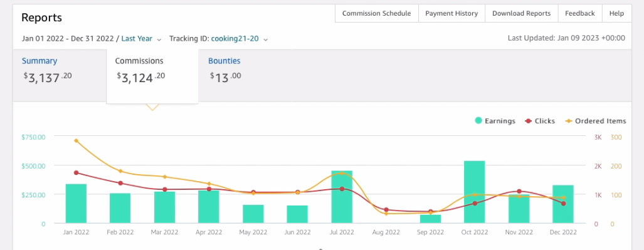The width and height of the screenshot is (644, 250).
Task: Select the Jul 2022 earnings bar
Action: coord(342,197)
